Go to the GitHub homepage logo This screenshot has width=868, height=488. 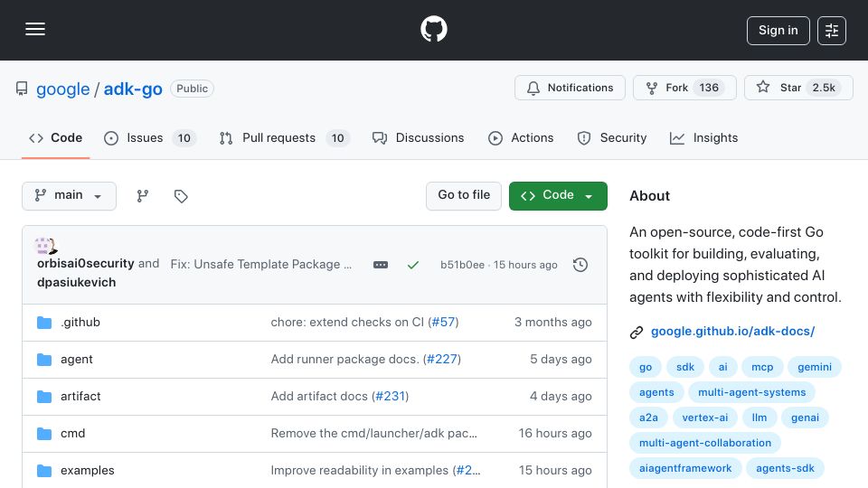coord(433,29)
